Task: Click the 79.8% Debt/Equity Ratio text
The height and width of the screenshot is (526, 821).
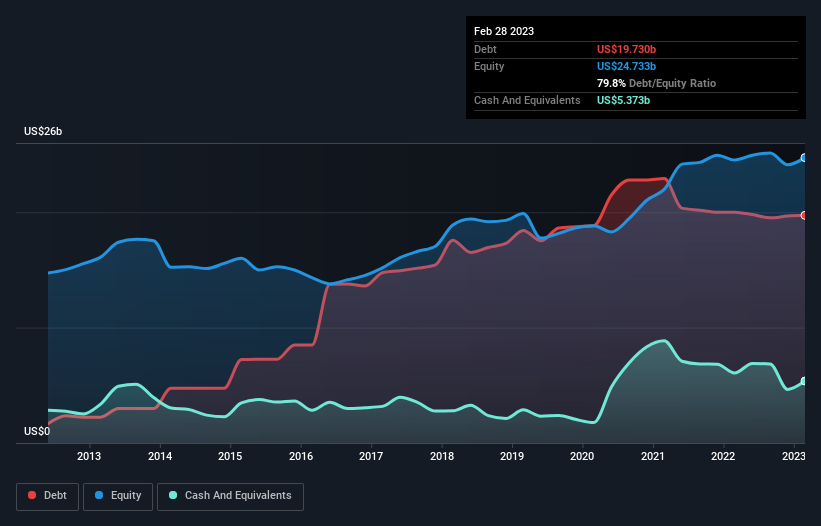Action: click(x=657, y=83)
